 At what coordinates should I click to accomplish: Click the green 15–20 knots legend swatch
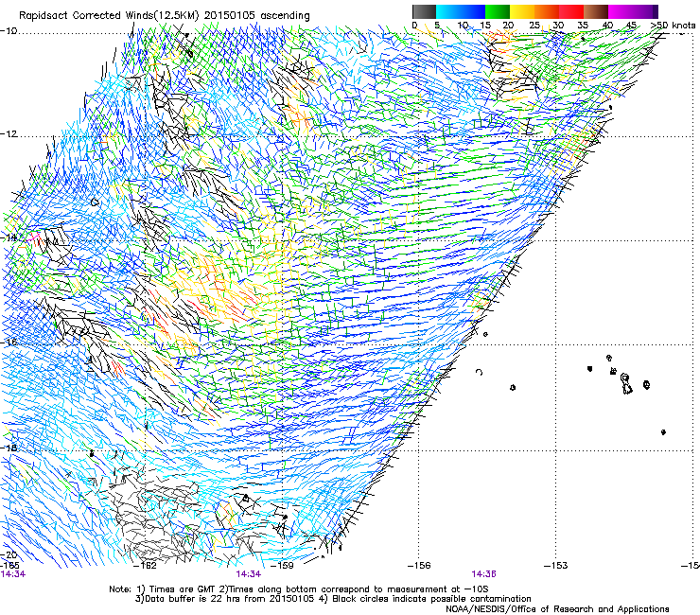[498, 11]
